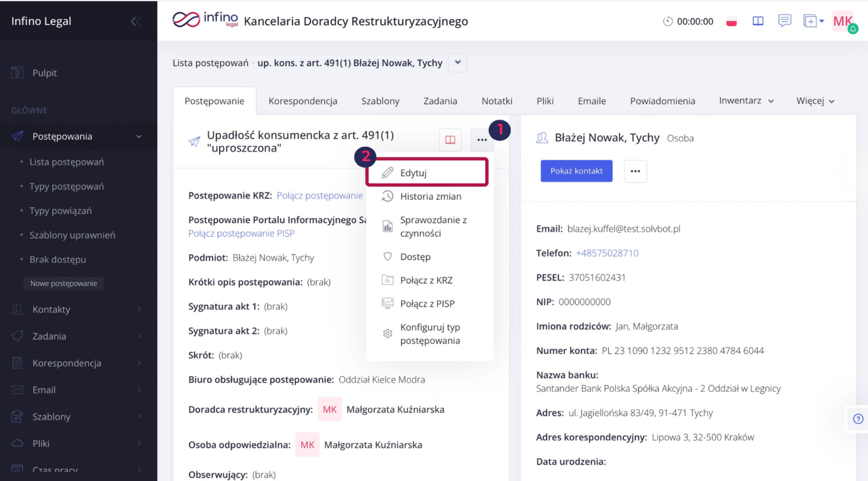Open the MK user avatar menu
Viewport: 868px width, 481px height.
[x=843, y=21]
